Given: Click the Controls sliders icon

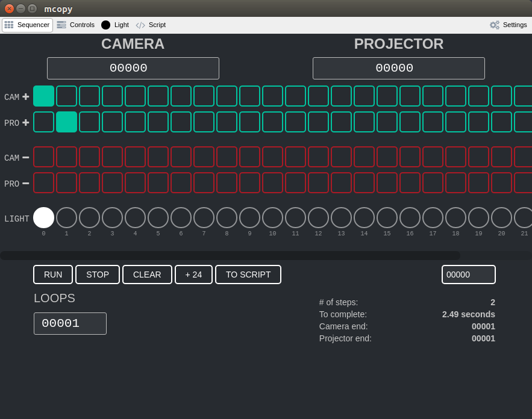Looking at the screenshot, I should point(61,25).
